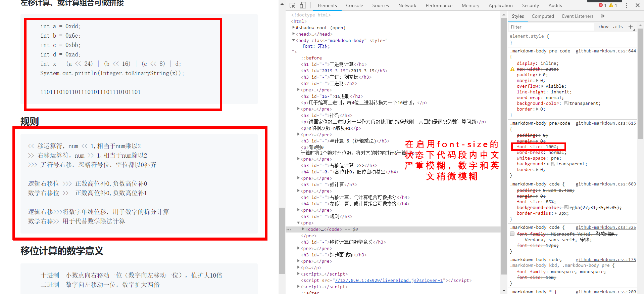Select the h1 二进制计算 node

pos(334,65)
